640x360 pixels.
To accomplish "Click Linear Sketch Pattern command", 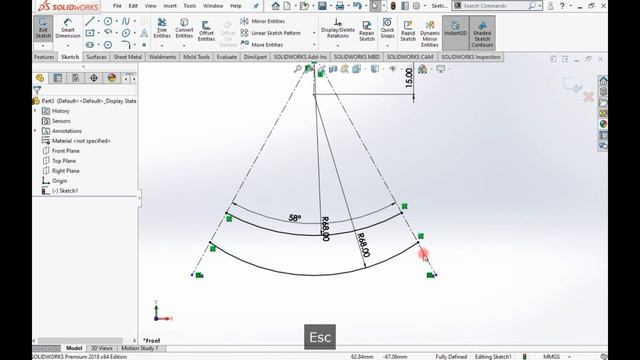I will (x=271, y=33).
